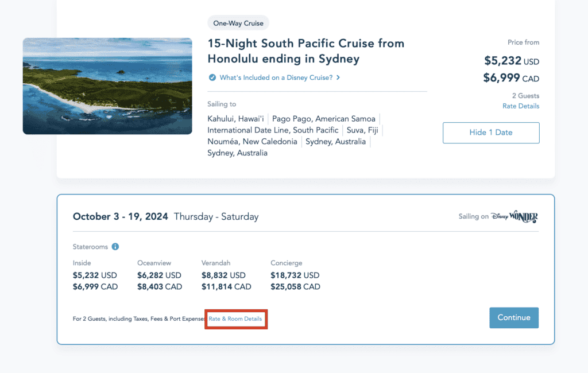Click the Staterooms info icon
This screenshot has height=373, width=588.
[115, 247]
